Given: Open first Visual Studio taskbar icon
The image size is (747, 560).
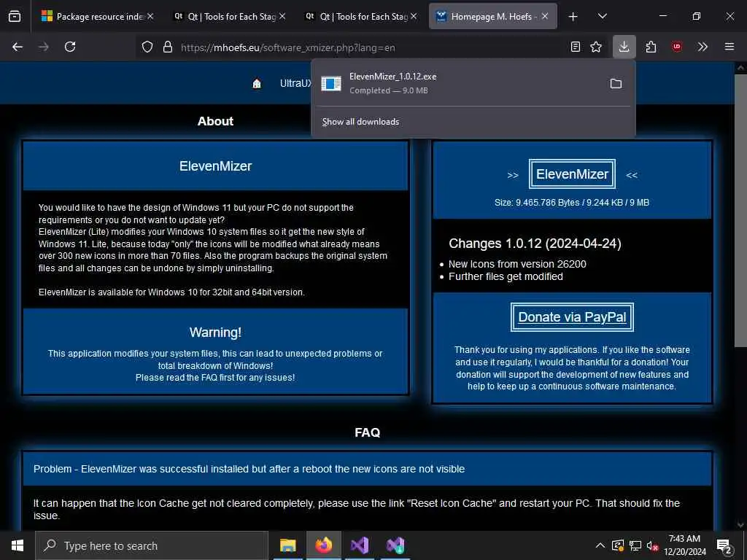Looking at the screenshot, I should point(360,545).
